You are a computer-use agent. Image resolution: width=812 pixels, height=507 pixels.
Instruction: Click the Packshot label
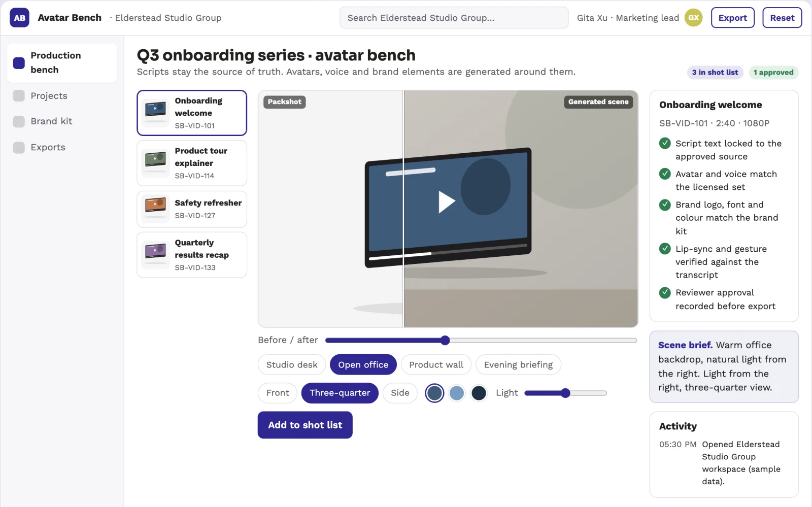pyautogui.click(x=285, y=102)
